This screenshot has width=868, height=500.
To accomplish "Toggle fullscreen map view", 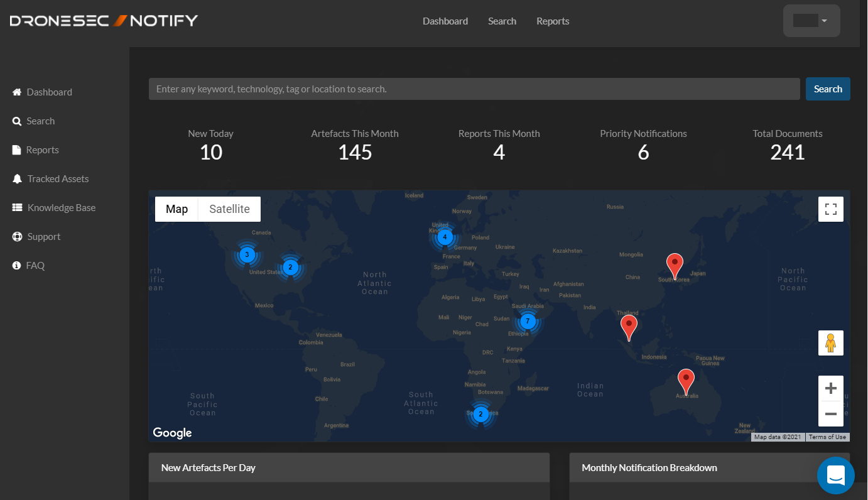I will coord(831,209).
